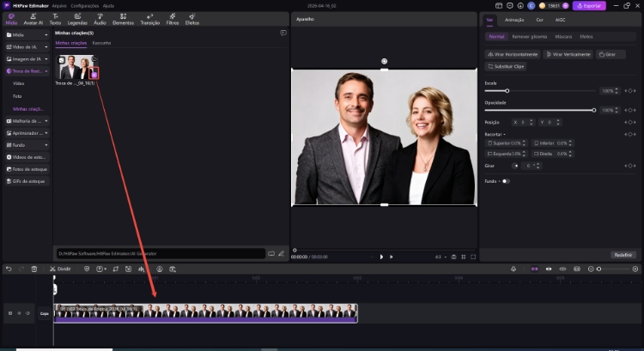Click the timeline undo arrow
Screen dimensions: 644x351
[9, 269]
